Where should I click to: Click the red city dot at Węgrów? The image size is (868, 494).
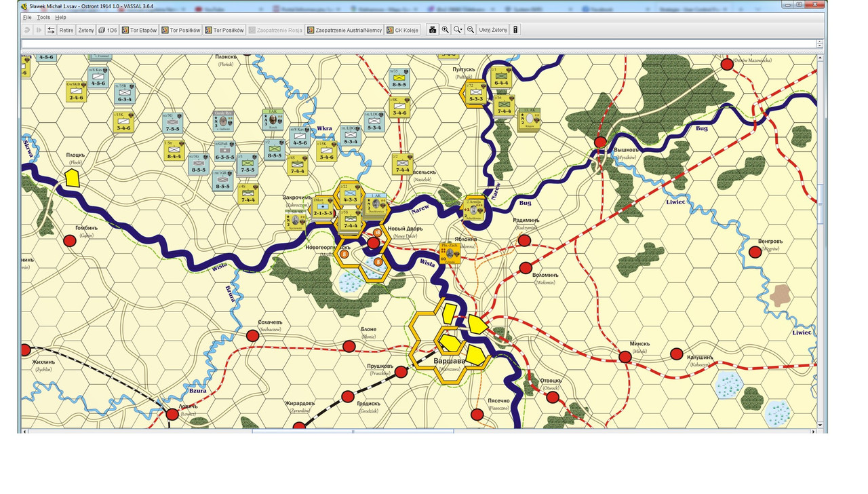click(x=755, y=252)
